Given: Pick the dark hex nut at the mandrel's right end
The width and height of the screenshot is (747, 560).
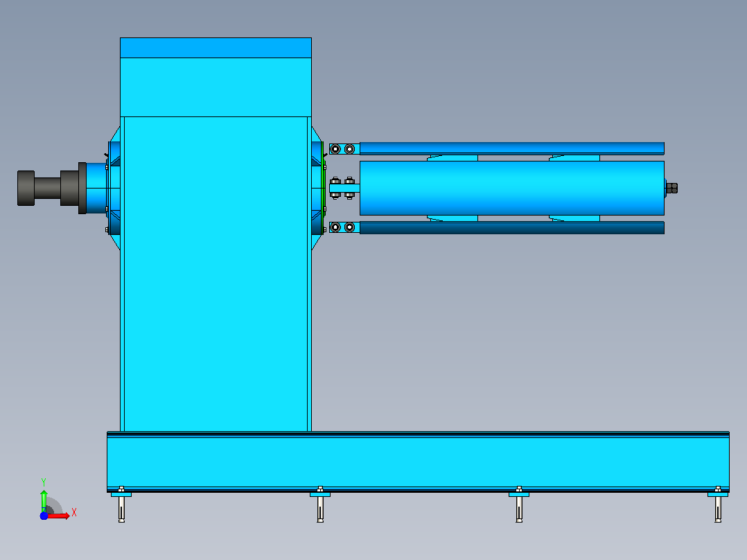Looking at the screenshot, I should tap(671, 189).
